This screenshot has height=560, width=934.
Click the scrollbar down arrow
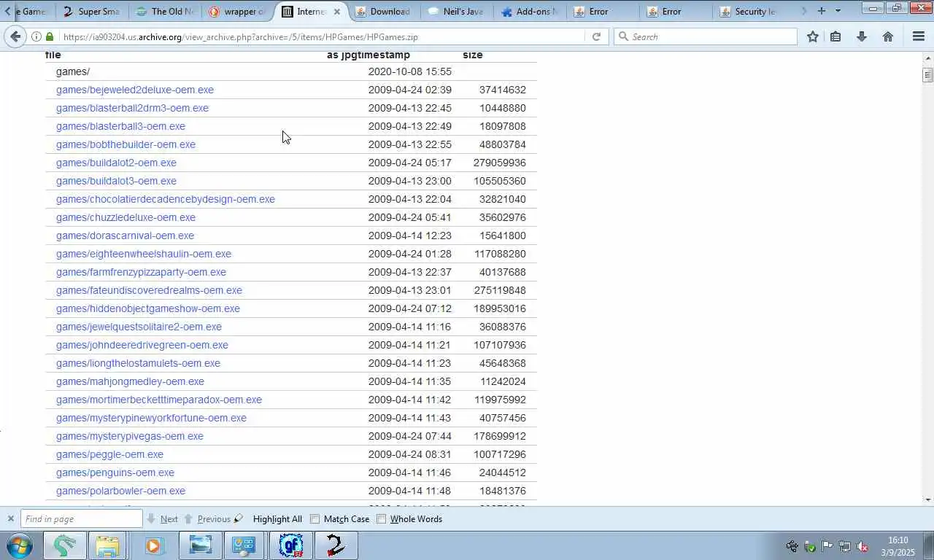927,500
